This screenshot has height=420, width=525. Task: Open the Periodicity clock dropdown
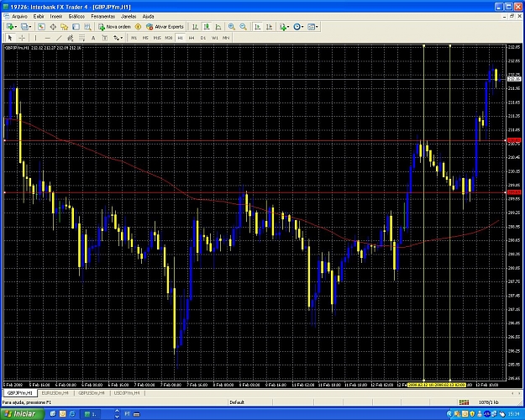pyautogui.click(x=298, y=27)
